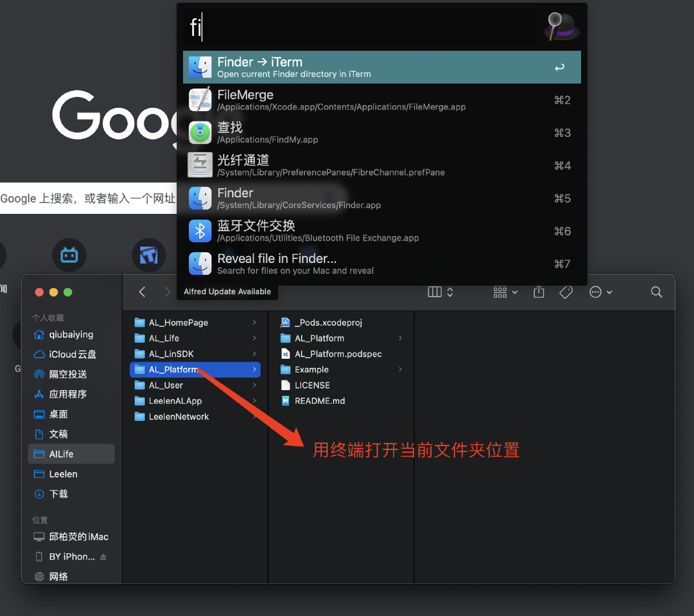
Task: Click the Alfred hat logo icon
Action: (x=562, y=26)
